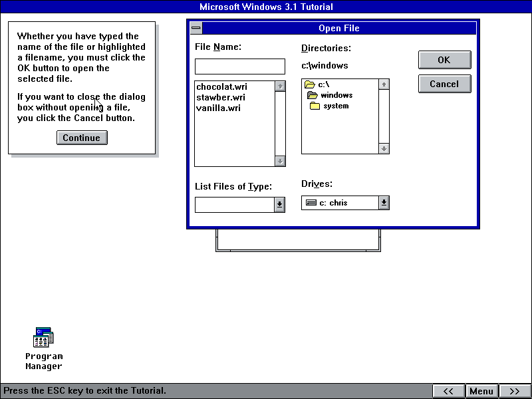Click the c:\windows current path text
The width and height of the screenshot is (532, 399).
(x=325, y=65)
